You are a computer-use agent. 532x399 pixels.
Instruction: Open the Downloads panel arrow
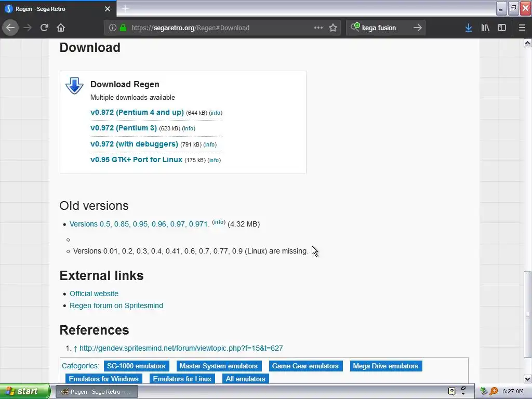click(x=469, y=28)
